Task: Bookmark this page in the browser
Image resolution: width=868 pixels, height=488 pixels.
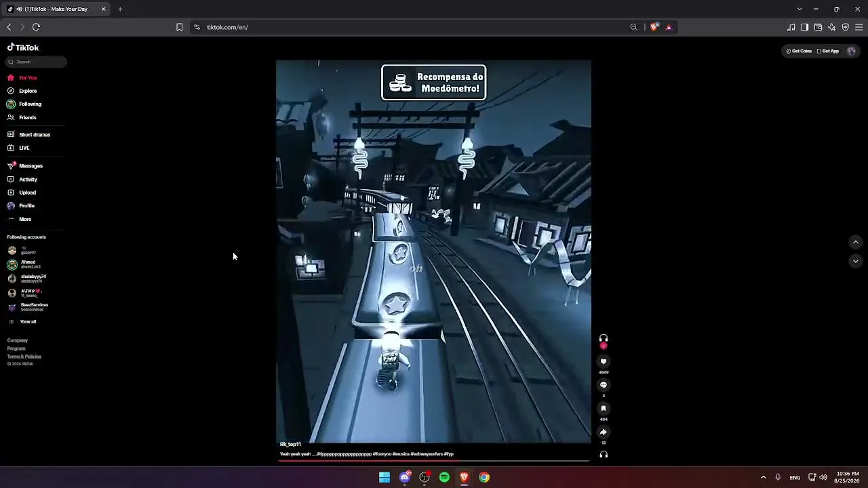Action: click(179, 27)
